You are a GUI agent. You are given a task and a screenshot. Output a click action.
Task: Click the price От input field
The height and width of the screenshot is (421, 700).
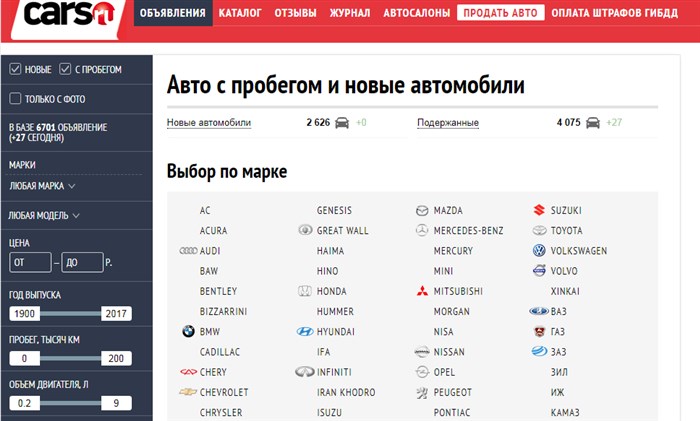point(28,263)
